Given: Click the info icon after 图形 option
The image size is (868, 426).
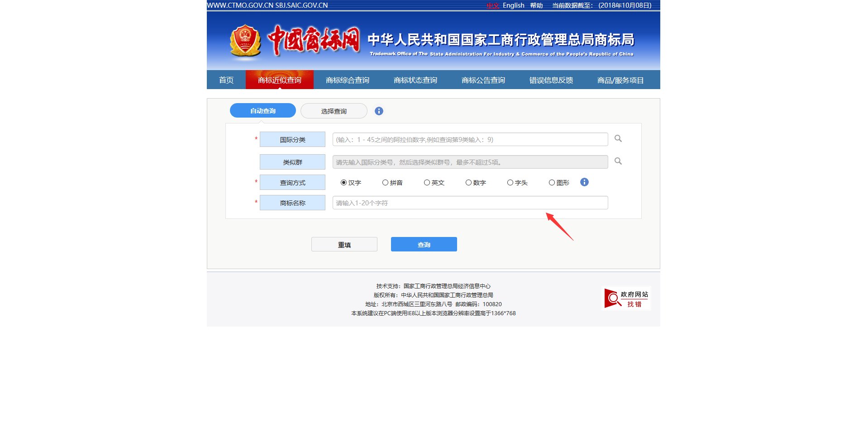Looking at the screenshot, I should click(584, 182).
